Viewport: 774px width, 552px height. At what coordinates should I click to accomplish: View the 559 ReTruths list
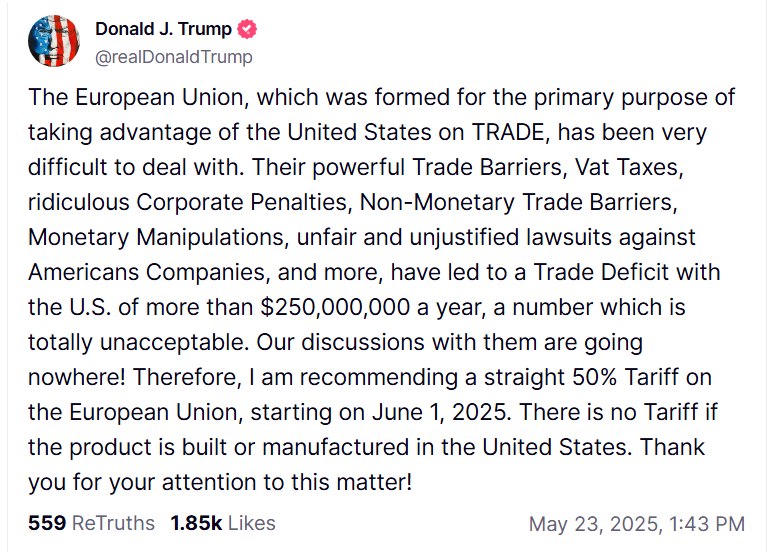[x=91, y=523]
